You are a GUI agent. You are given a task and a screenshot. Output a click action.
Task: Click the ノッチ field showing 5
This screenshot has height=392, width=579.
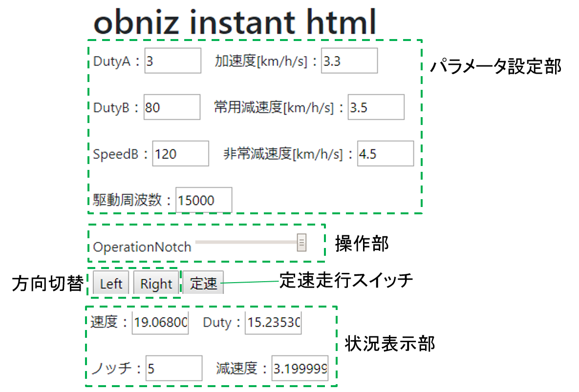click(x=174, y=369)
